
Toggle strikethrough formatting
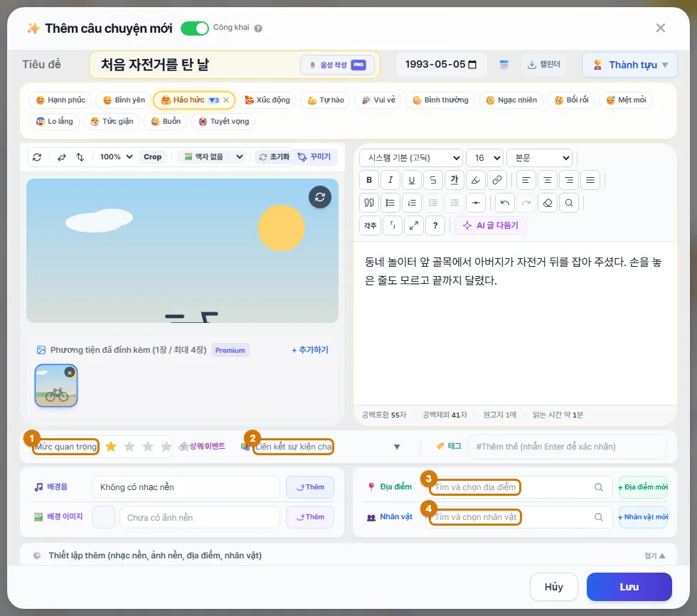point(433,180)
